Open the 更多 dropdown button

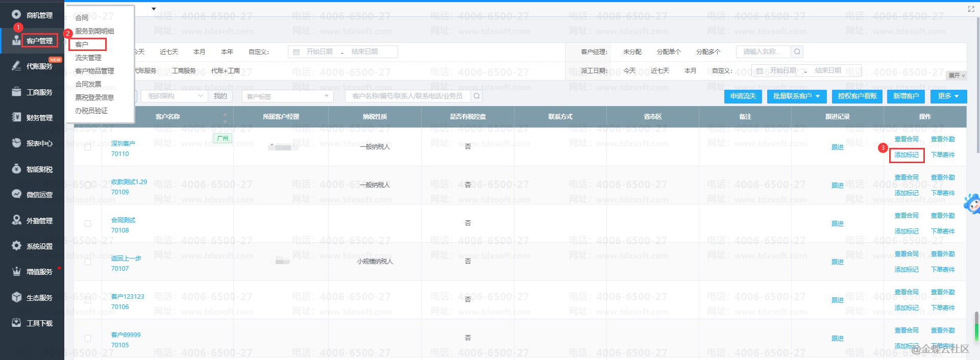(x=948, y=96)
